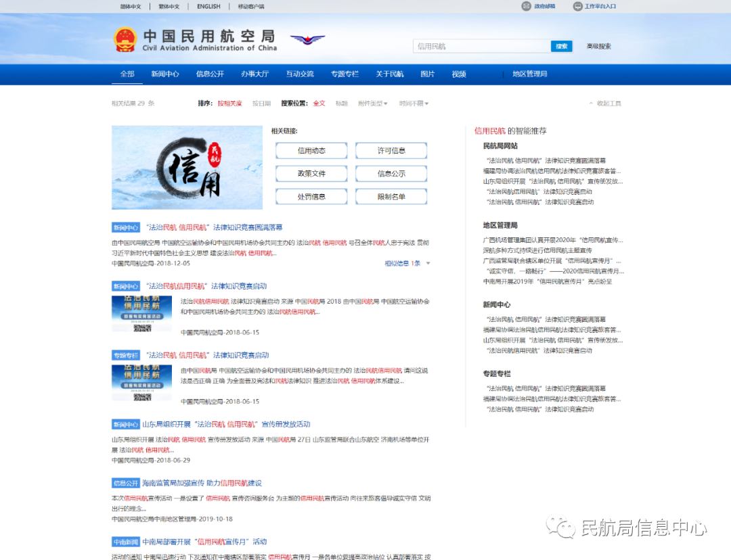731x560 pixels.
Task: Click the 相关结果 29 条 count text
Action: (133, 103)
